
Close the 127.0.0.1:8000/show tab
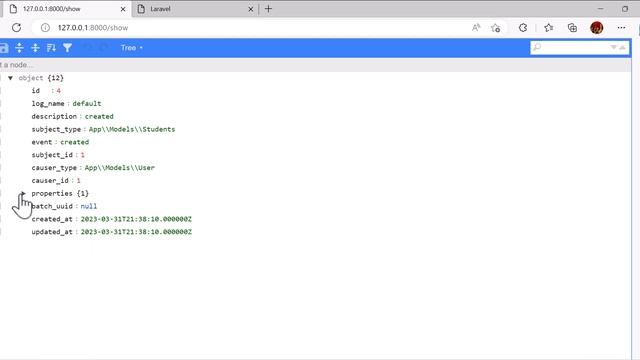123,9
